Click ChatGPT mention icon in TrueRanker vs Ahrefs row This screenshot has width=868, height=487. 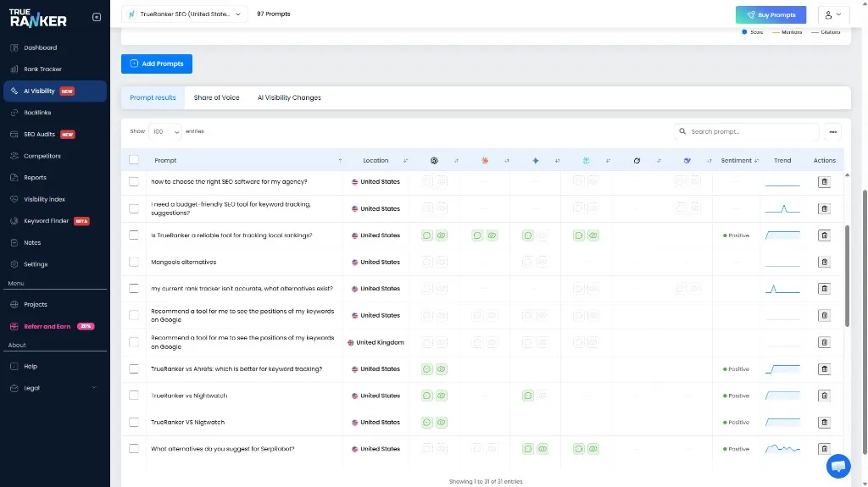pyautogui.click(x=427, y=369)
